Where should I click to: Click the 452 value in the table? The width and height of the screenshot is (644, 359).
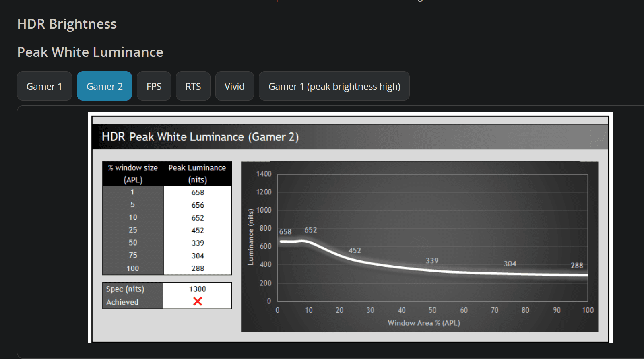tap(198, 231)
